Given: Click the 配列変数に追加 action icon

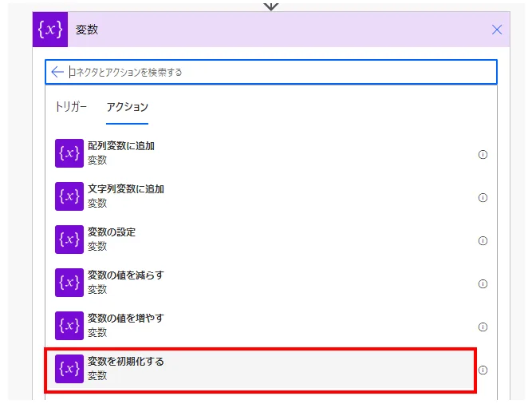Looking at the screenshot, I should (69, 153).
